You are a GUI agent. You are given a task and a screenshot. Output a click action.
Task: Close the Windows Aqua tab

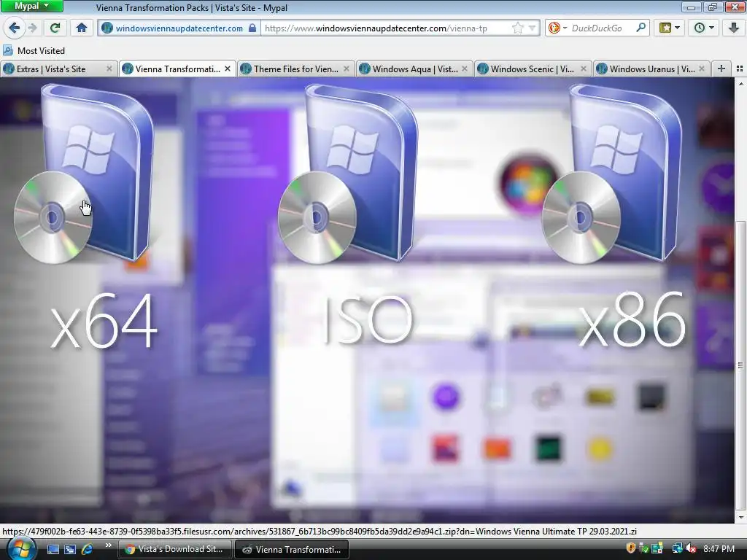click(465, 69)
